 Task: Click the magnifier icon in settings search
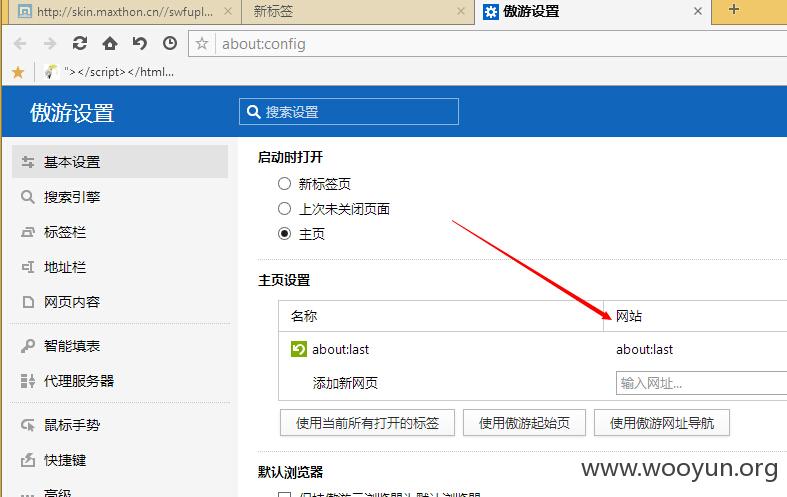(253, 111)
